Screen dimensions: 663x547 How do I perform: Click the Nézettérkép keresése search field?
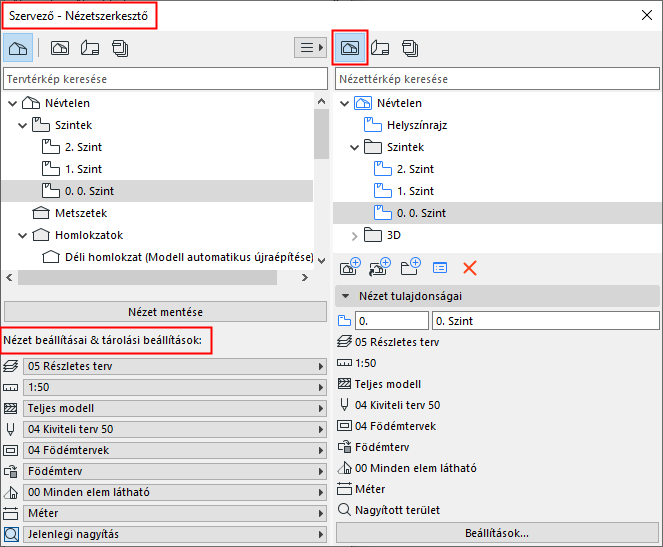(497, 79)
